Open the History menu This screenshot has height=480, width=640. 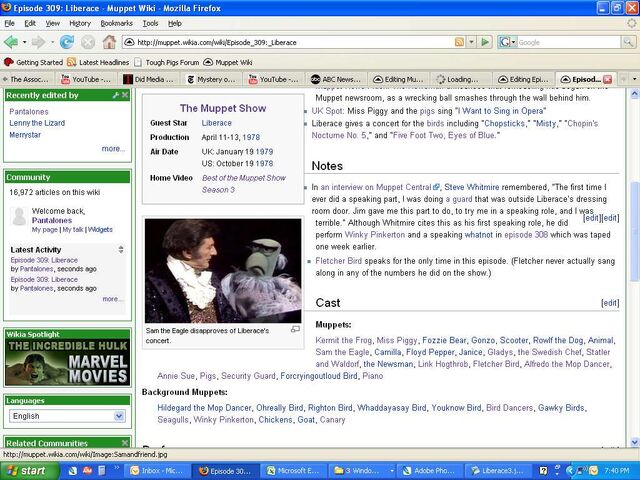(80, 24)
